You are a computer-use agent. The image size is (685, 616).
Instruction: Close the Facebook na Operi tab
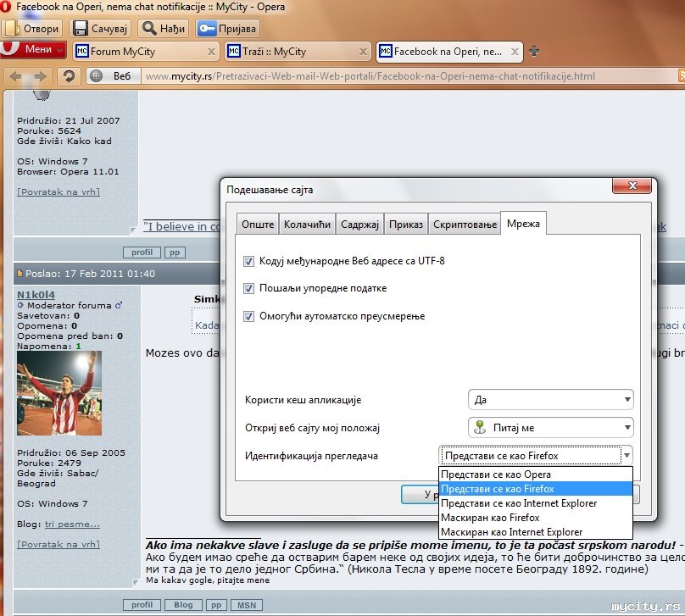(515, 52)
